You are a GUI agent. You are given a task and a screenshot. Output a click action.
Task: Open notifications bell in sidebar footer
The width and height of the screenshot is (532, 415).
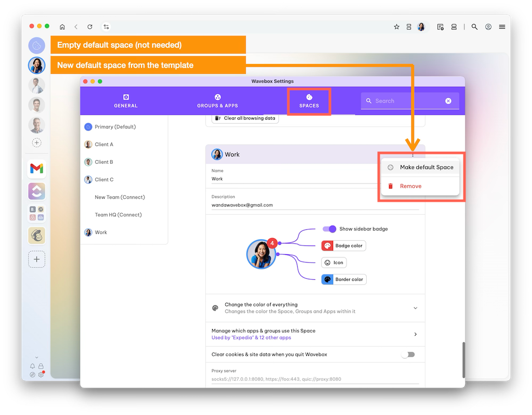[32, 366]
